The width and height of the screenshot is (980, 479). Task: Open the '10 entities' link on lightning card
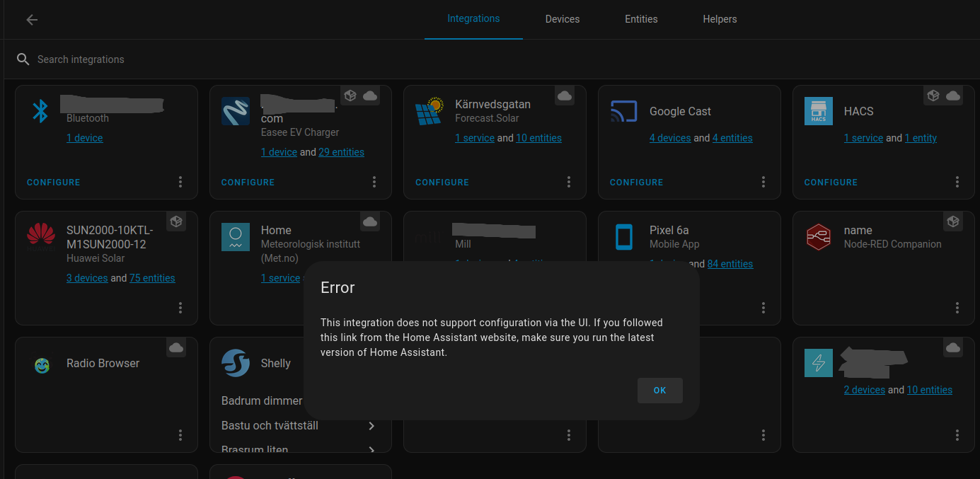[x=930, y=390]
